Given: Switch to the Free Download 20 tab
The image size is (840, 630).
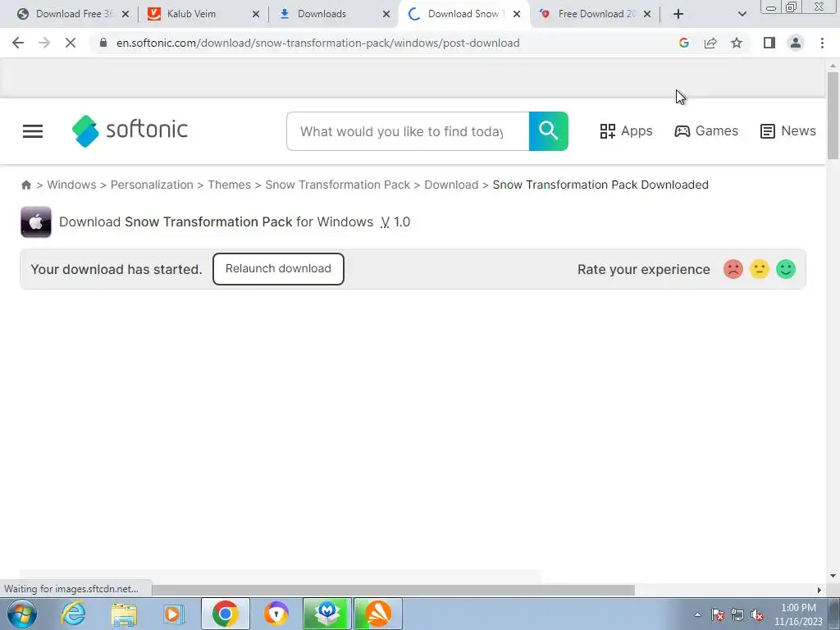Looking at the screenshot, I should click(x=595, y=14).
